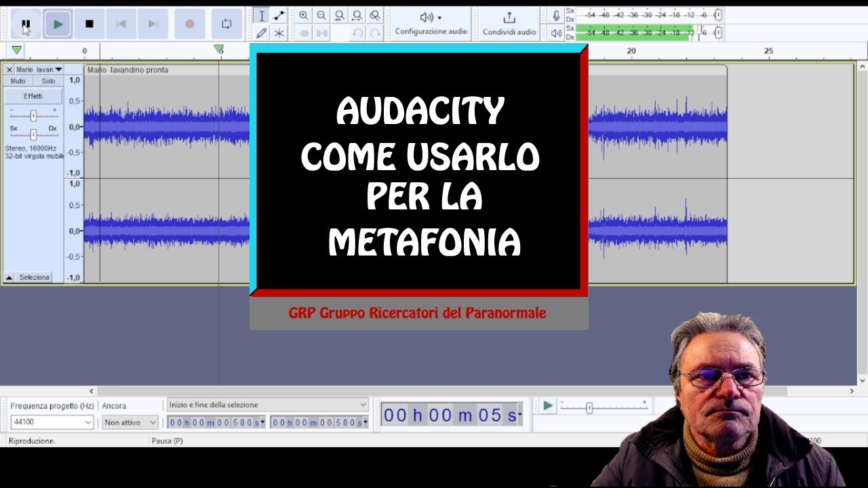Viewport: 868px width, 488px height.
Task: Stop playback with the Stop button
Action: pyautogui.click(x=90, y=24)
